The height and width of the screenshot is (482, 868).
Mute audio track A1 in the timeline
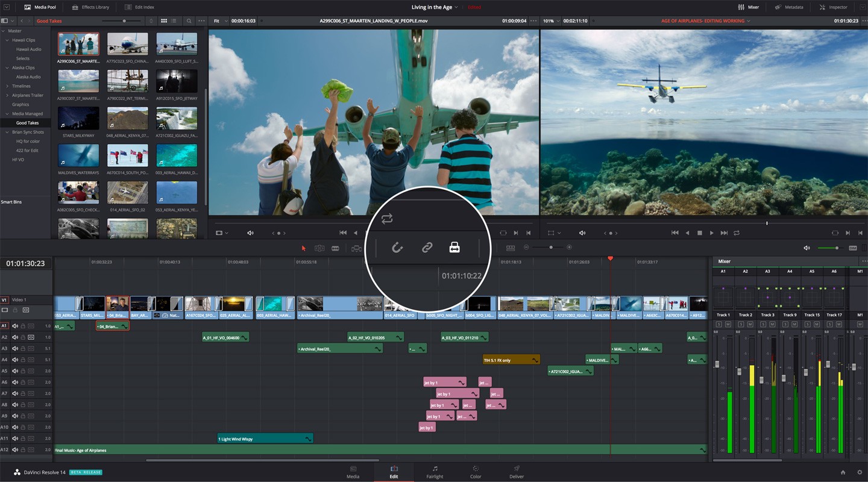pos(15,326)
